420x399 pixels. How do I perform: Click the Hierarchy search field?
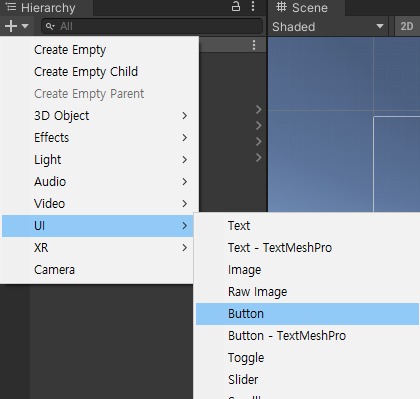pos(152,26)
